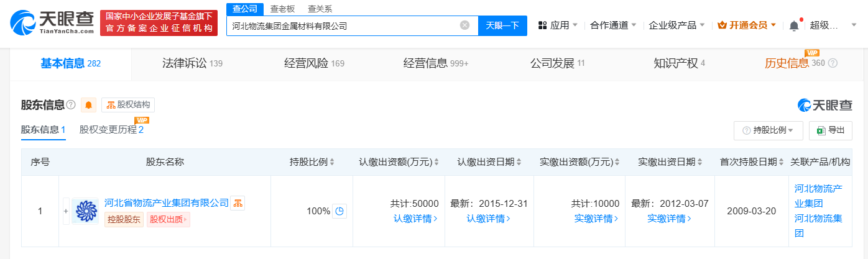
Task: Open the pie chart icon beside 100%
Action: tap(339, 211)
